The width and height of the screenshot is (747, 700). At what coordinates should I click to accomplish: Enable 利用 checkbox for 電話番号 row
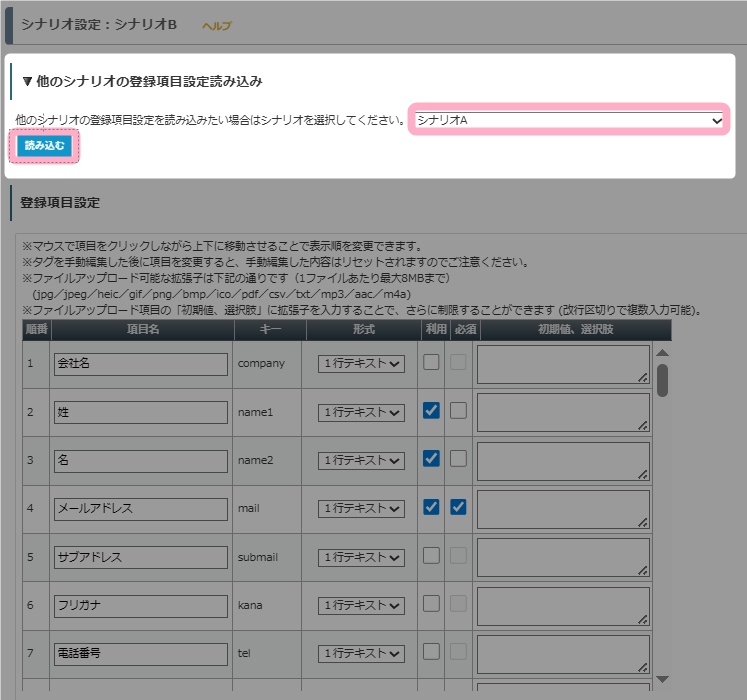click(x=431, y=651)
